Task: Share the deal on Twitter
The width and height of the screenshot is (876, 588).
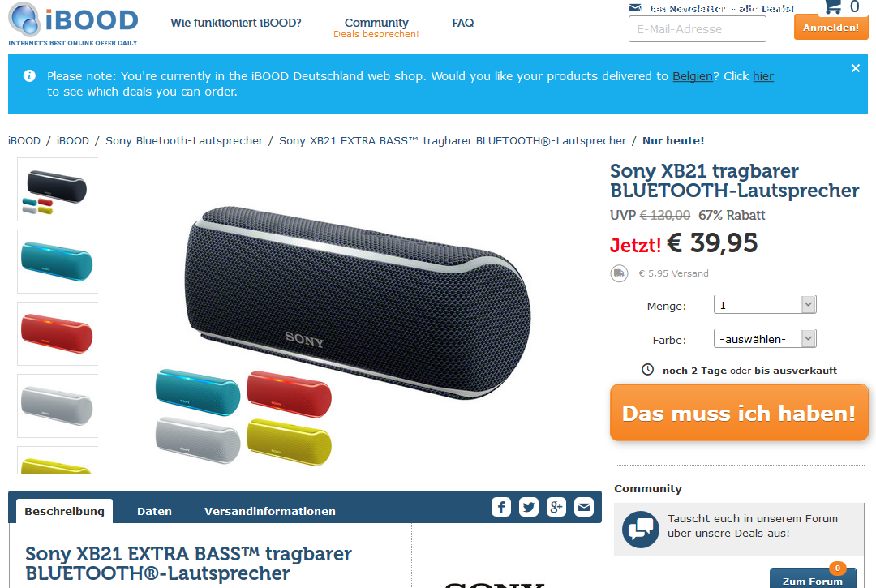Action: pos(529,507)
